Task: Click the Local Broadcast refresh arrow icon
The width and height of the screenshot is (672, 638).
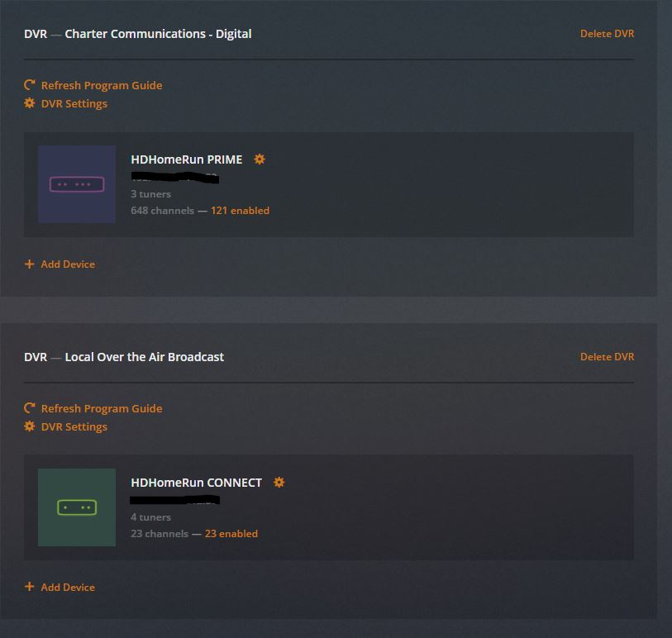Action: click(30, 408)
